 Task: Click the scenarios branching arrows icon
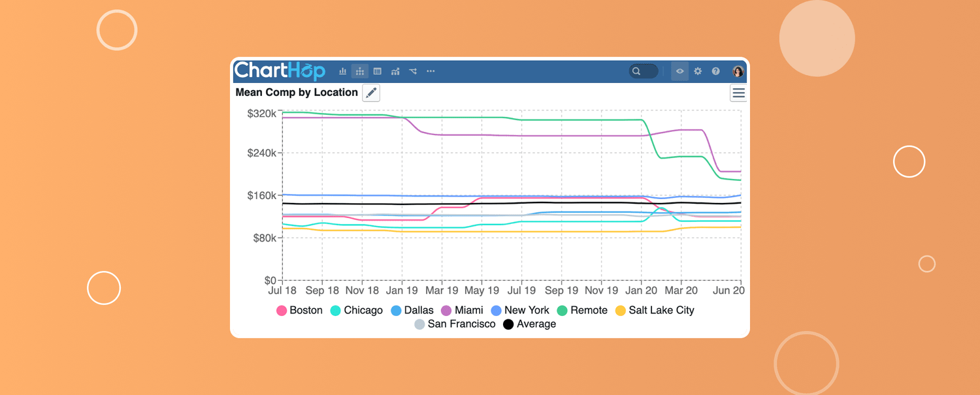pyautogui.click(x=413, y=71)
